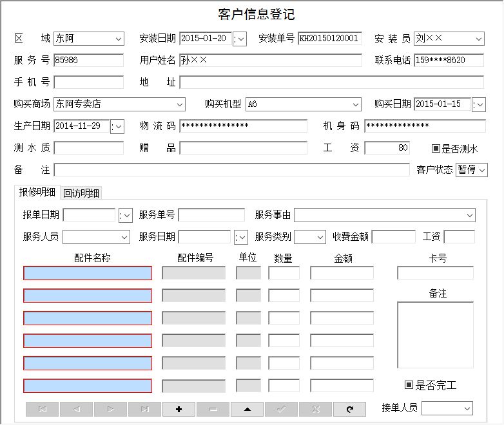Image resolution: width=504 pixels, height=425 pixels.
Task: Open the 报单日期 date picker arrow
Action: click(x=126, y=215)
